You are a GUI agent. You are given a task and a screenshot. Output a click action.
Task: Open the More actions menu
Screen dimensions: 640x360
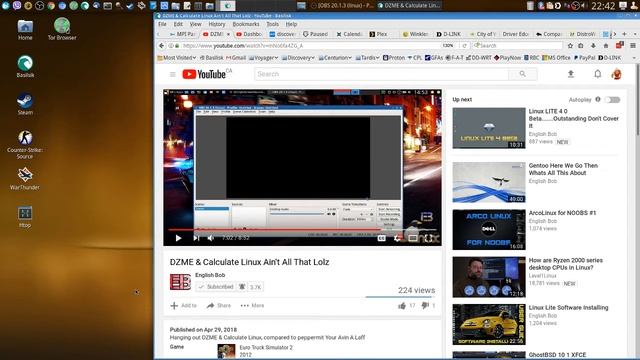pos(252,305)
